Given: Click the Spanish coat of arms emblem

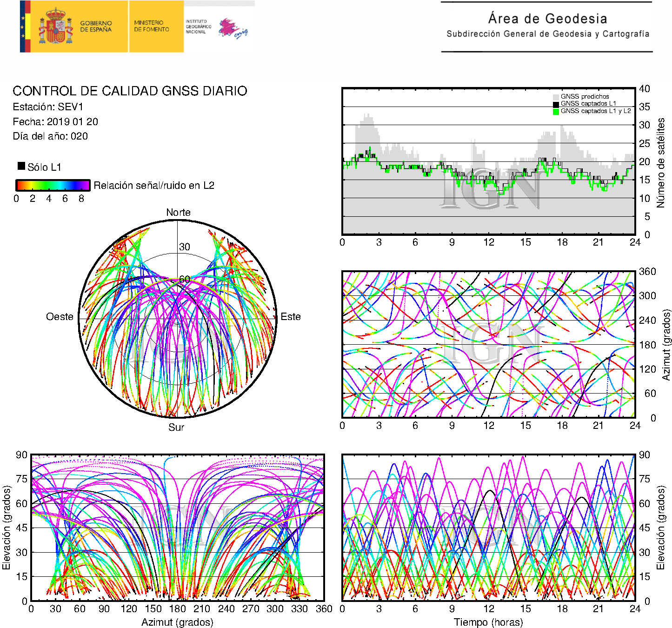Looking at the screenshot, I should [56, 27].
